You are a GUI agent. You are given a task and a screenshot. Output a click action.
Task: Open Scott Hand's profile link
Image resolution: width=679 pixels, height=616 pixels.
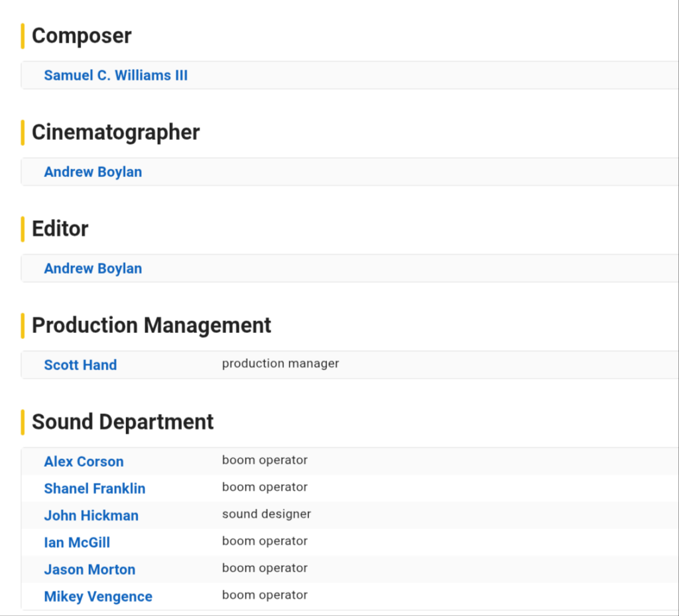(80, 365)
